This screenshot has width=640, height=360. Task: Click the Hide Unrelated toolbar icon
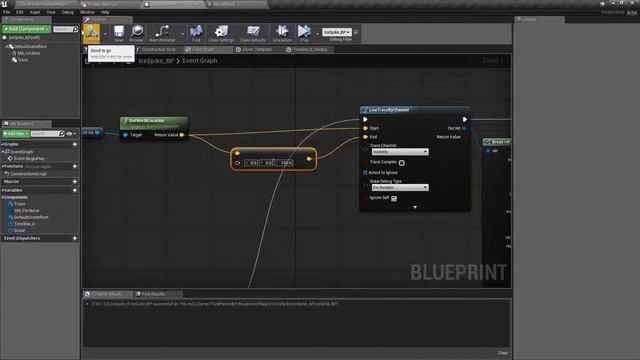click(x=162, y=33)
